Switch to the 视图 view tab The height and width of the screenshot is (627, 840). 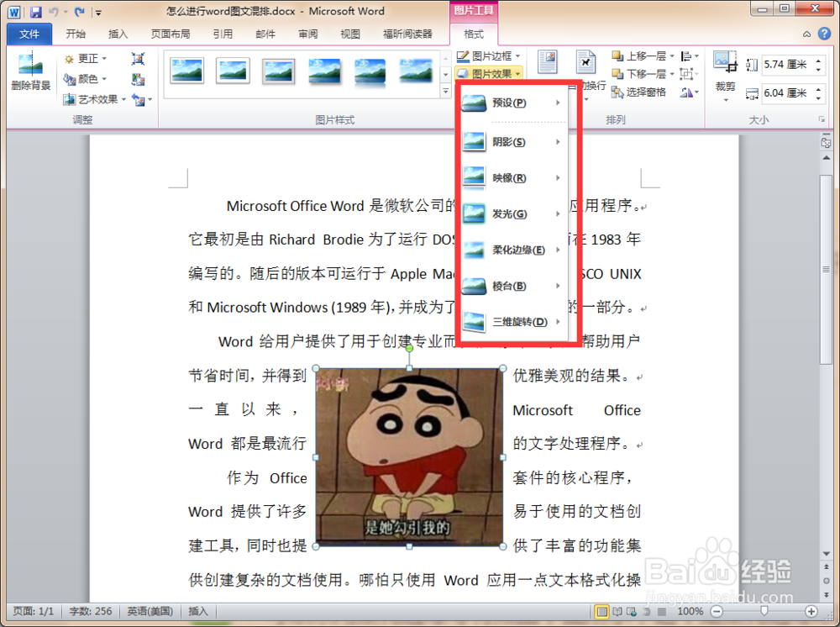(349, 34)
